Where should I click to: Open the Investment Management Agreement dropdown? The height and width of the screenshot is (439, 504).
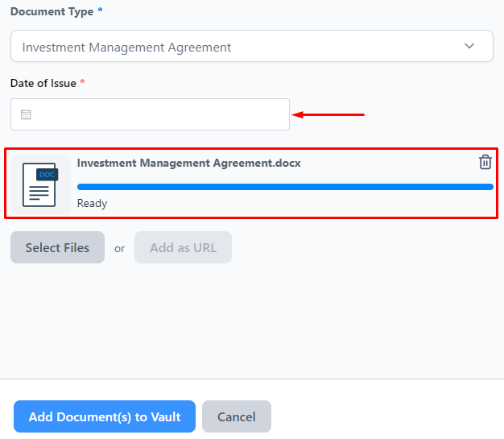[252, 46]
